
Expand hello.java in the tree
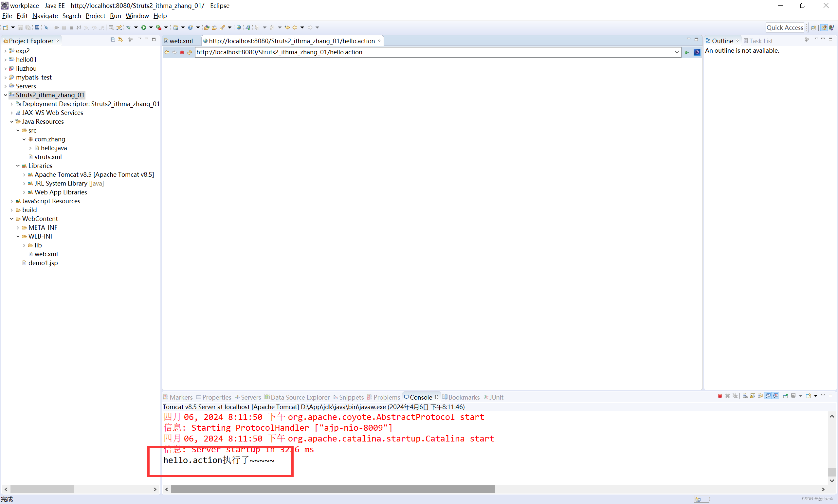30,148
